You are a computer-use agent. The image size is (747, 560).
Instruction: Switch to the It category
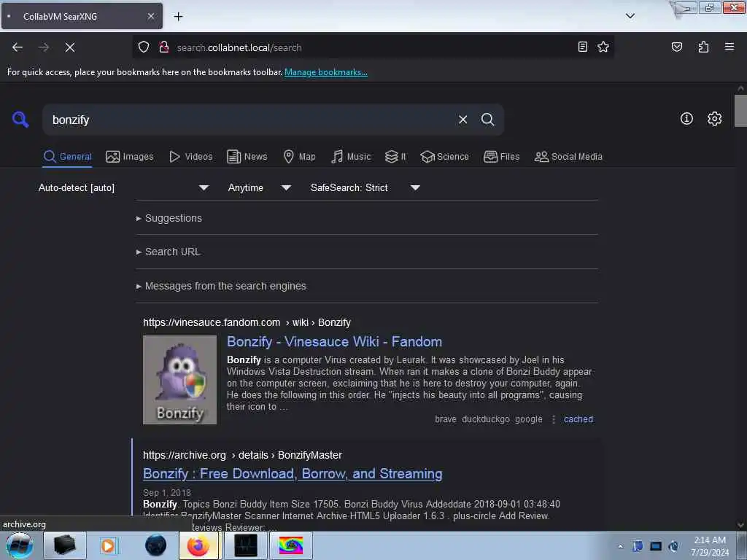tap(395, 157)
